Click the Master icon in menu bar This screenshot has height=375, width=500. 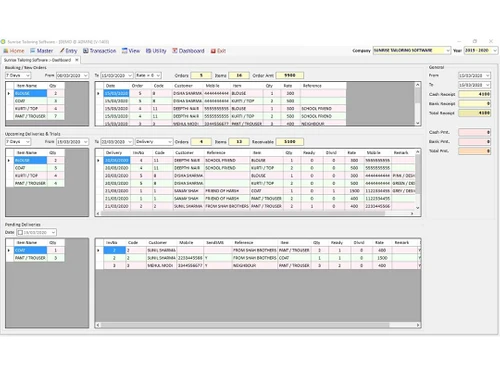33,51
